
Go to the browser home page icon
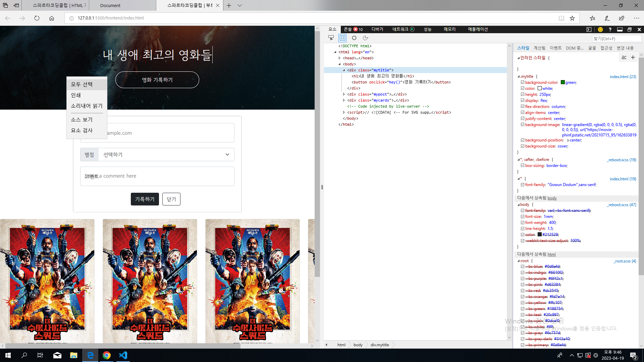click(52, 18)
